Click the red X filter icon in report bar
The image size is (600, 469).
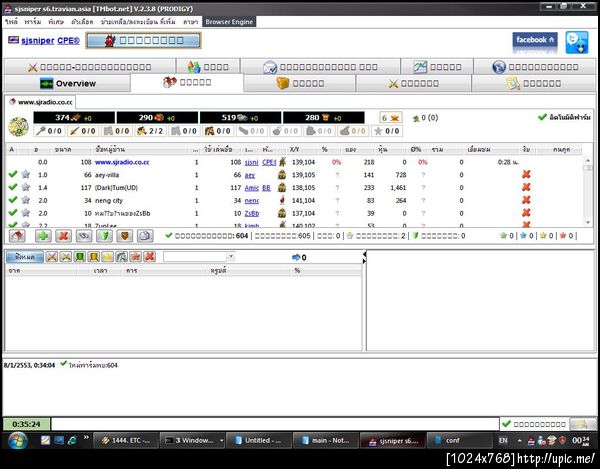point(150,257)
